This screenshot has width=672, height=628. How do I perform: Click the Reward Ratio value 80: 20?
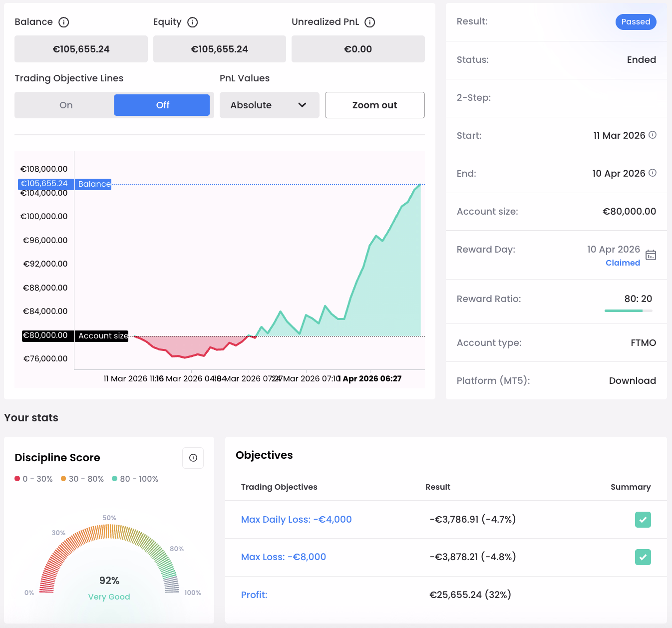tap(638, 299)
